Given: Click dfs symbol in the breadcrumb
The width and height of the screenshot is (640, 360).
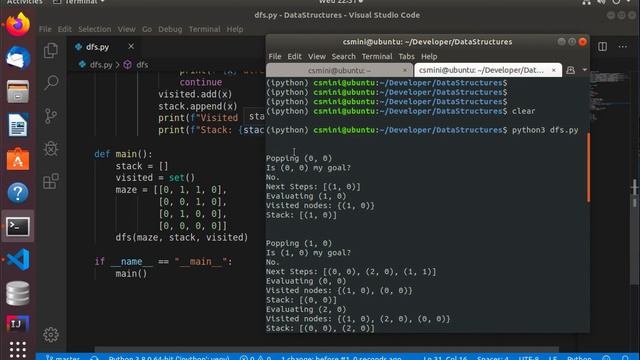Looking at the screenshot, I should [142, 65].
